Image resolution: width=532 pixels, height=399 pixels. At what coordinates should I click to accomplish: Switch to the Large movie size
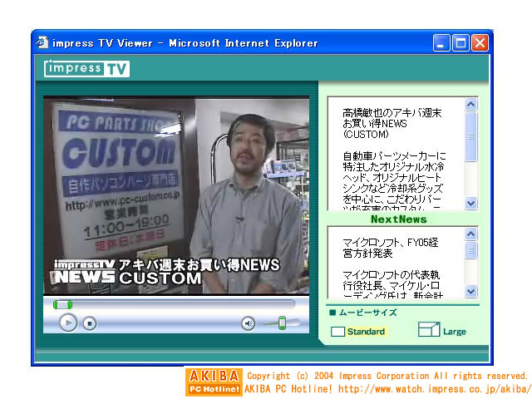(x=442, y=331)
